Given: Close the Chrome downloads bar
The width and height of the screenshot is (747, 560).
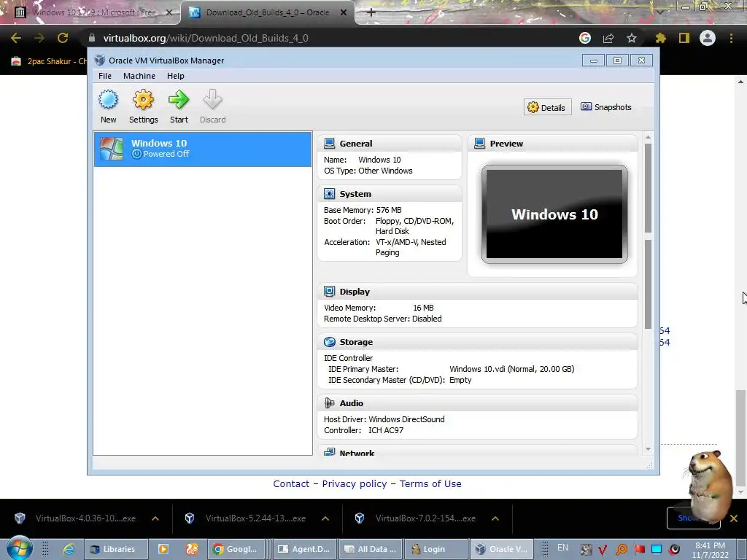Looking at the screenshot, I should tap(734, 518).
